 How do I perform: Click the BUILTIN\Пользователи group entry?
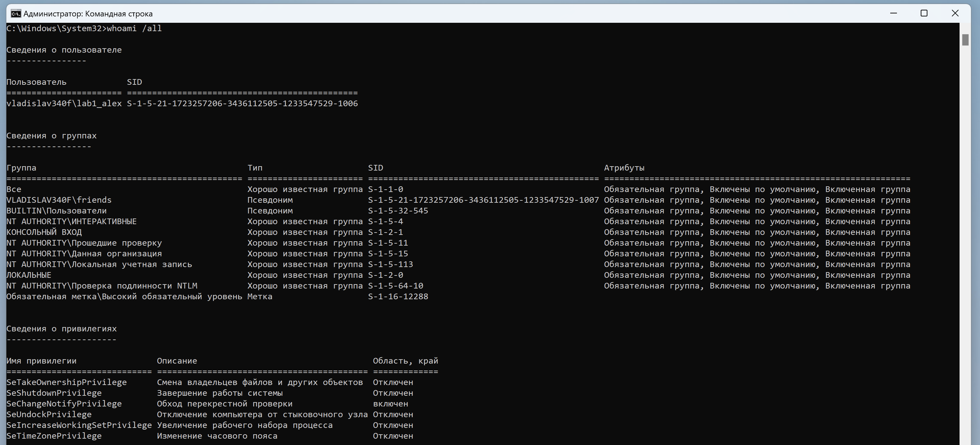click(x=56, y=211)
